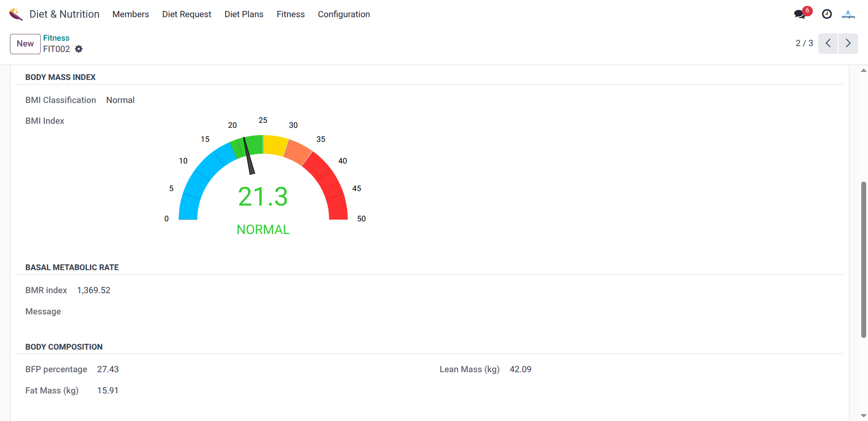The image size is (868, 421).
Task: Go to previous record with left arrow
Action: (x=828, y=43)
